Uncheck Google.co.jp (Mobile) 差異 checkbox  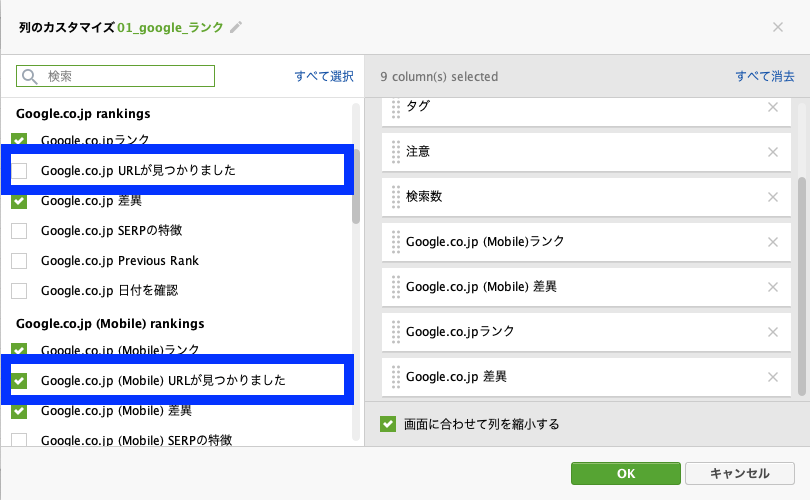(x=19, y=411)
